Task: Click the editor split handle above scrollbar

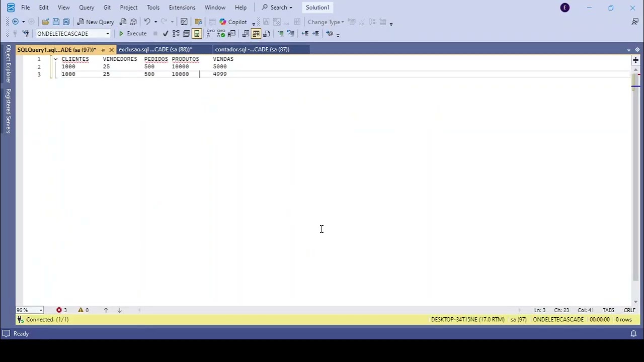Action: click(635, 60)
